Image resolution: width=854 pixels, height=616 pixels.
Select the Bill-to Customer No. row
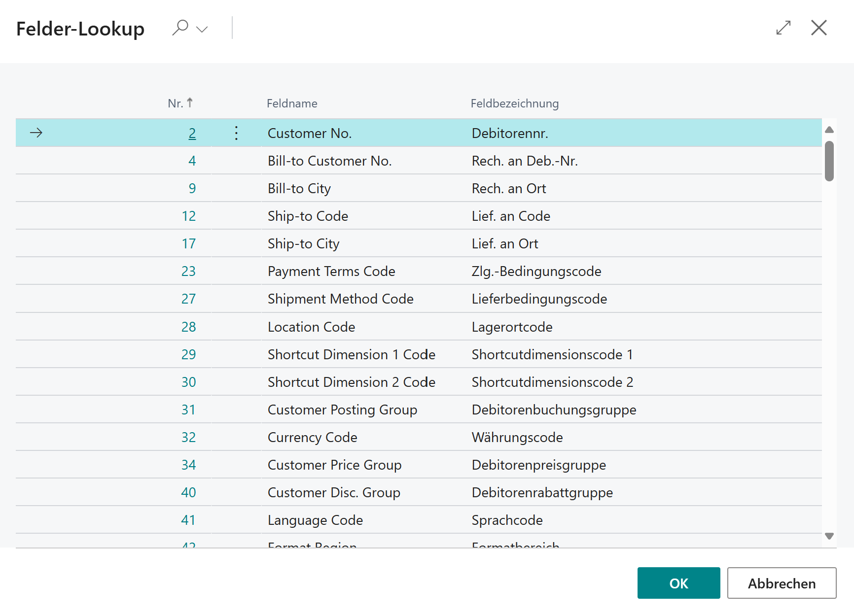pyautogui.click(x=329, y=161)
